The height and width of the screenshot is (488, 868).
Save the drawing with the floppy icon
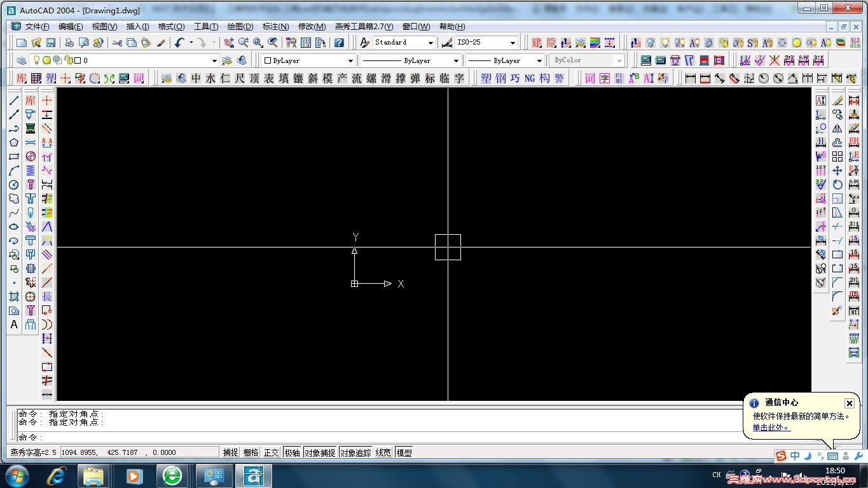(51, 43)
